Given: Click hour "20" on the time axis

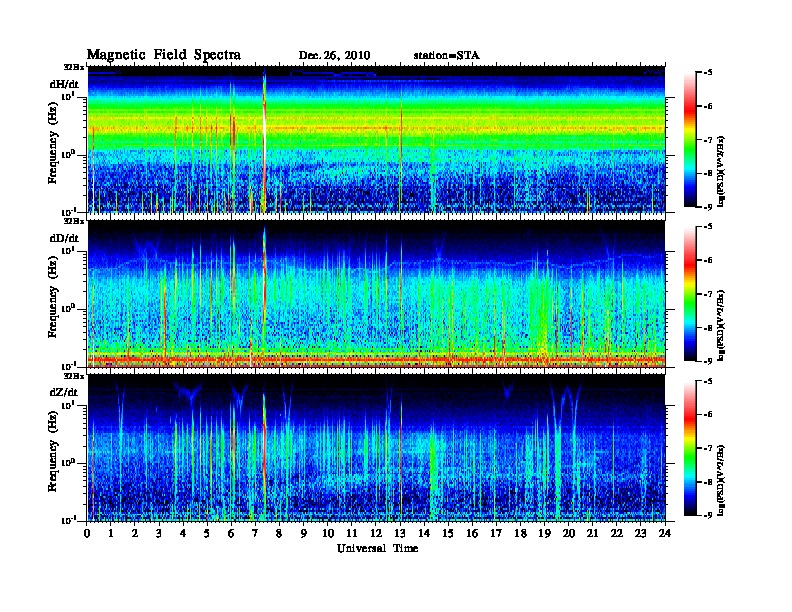Looking at the screenshot, I should (569, 533).
